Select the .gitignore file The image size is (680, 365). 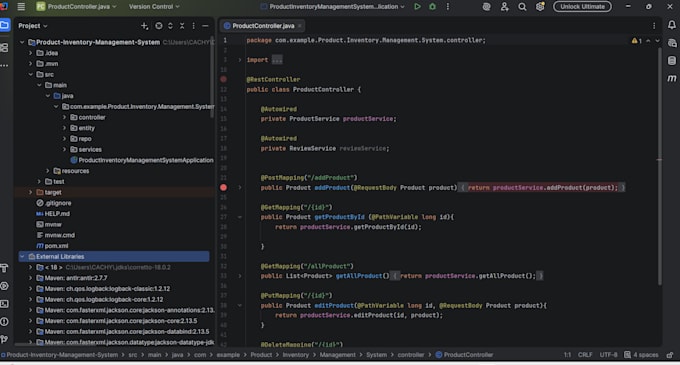[x=54, y=203]
